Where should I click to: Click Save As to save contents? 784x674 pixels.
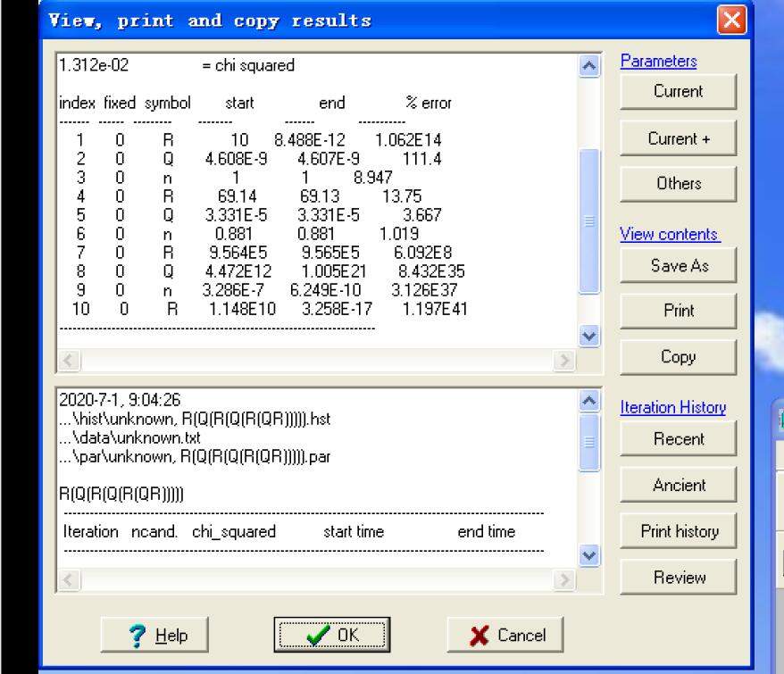(678, 265)
